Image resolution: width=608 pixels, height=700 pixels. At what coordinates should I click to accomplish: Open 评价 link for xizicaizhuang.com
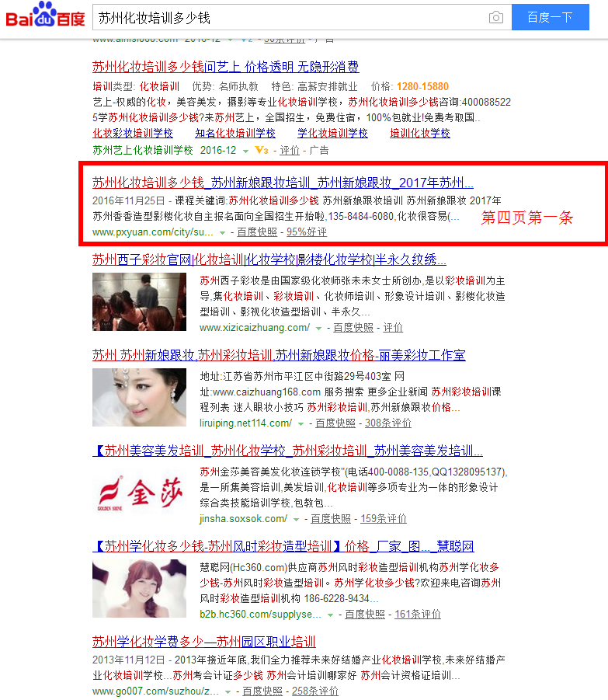coord(393,328)
